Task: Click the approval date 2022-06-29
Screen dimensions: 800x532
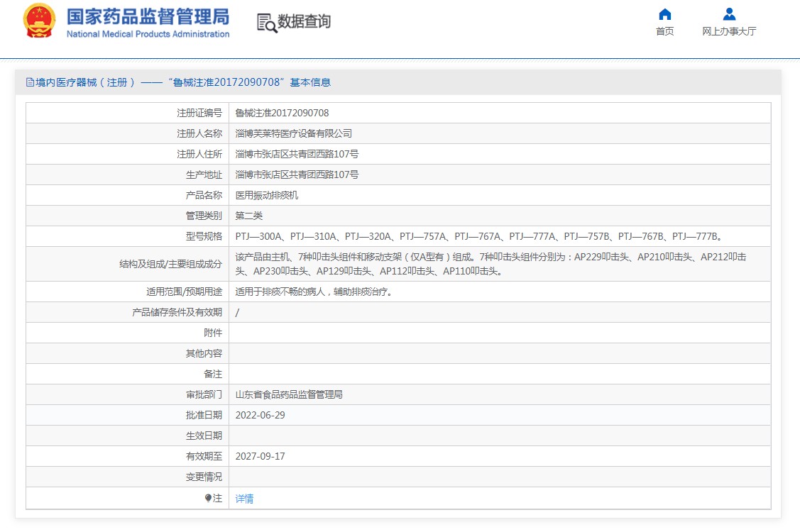Action: coord(260,415)
